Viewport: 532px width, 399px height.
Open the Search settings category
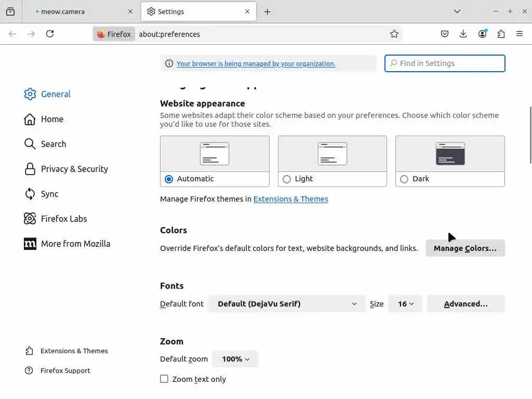pyautogui.click(x=45, y=144)
